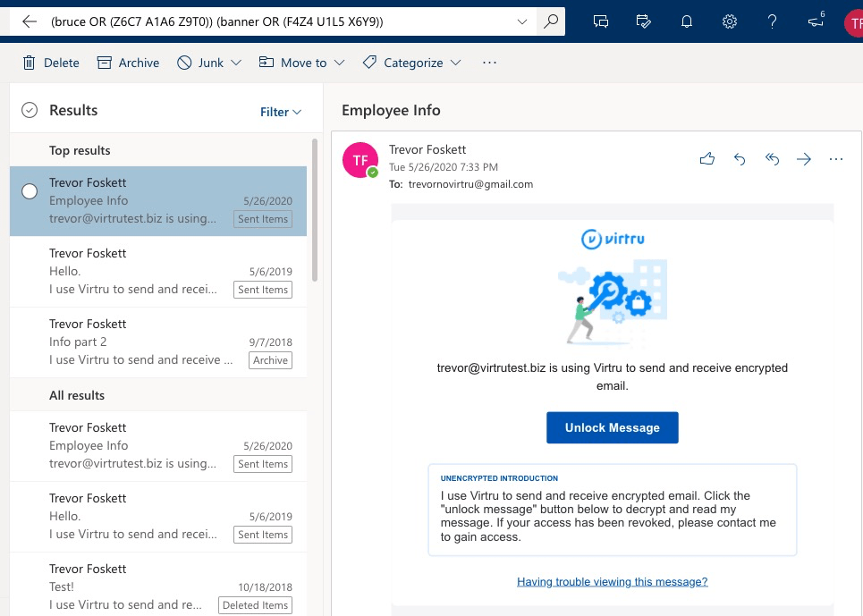
Task: Click Archive in the toolbar
Action: click(128, 63)
